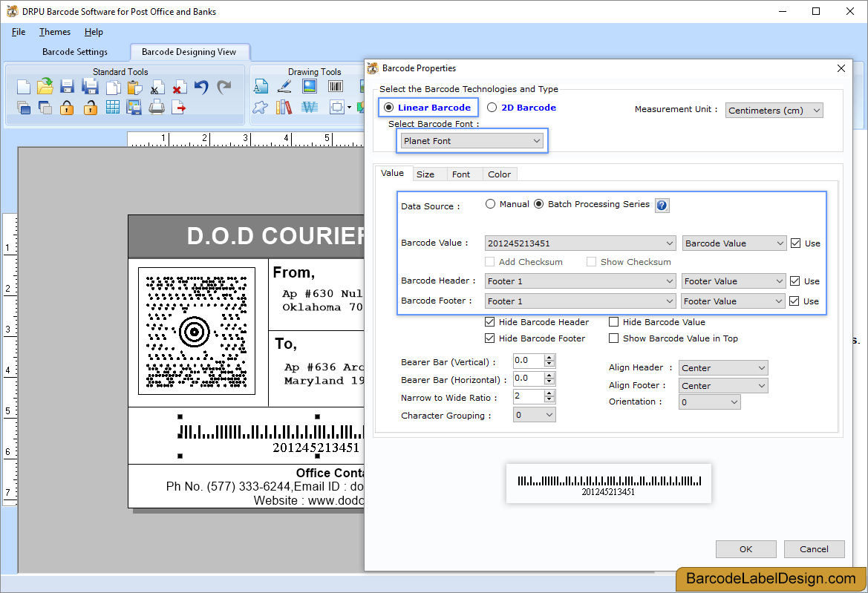The height and width of the screenshot is (593, 868).
Task: Open batch processing help icon
Action: (x=662, y=206)
